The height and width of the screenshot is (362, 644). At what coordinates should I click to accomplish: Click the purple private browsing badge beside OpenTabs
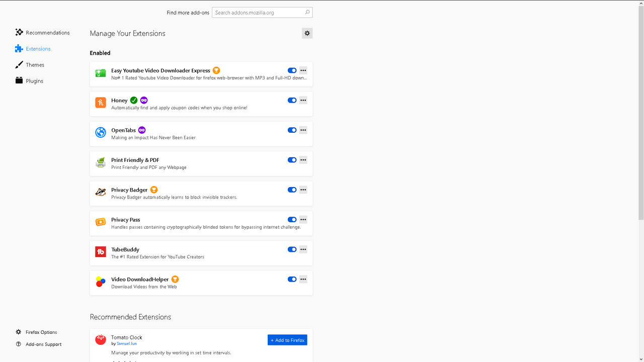click(x=142, y=130)
